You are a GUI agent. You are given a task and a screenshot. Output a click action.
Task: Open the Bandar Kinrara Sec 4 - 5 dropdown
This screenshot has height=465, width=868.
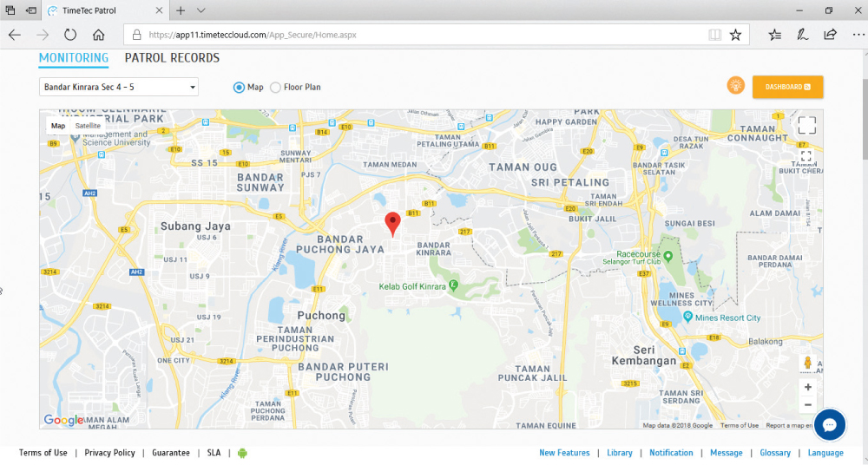118,87
